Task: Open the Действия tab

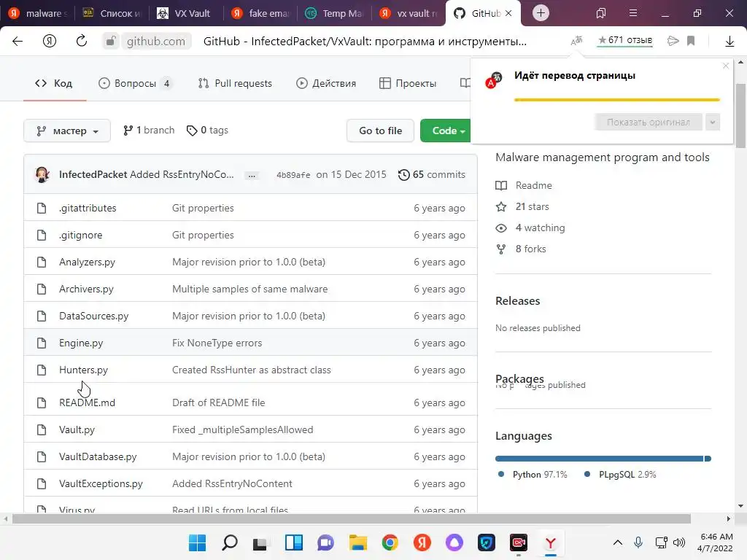Action: click(x=326, y=83)
